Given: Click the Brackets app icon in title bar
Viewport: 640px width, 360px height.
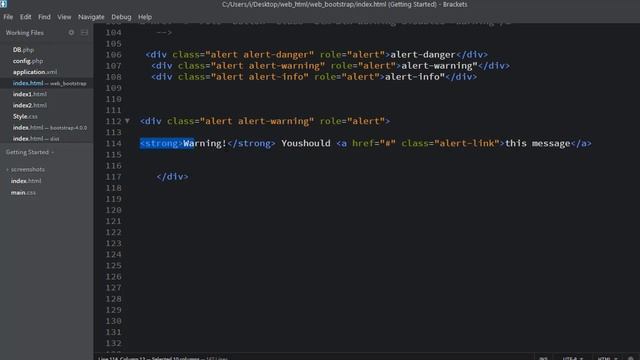Looking at the screenshot, I should click(3, 4).
